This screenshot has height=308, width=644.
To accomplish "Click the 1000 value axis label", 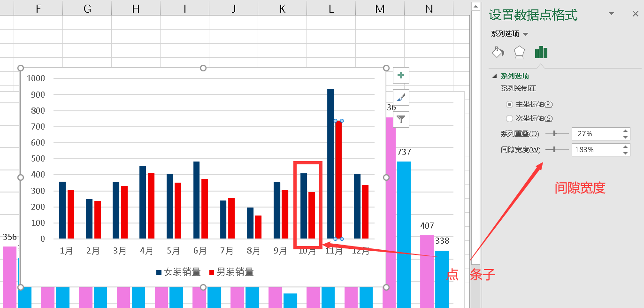I will pos(36,78).
